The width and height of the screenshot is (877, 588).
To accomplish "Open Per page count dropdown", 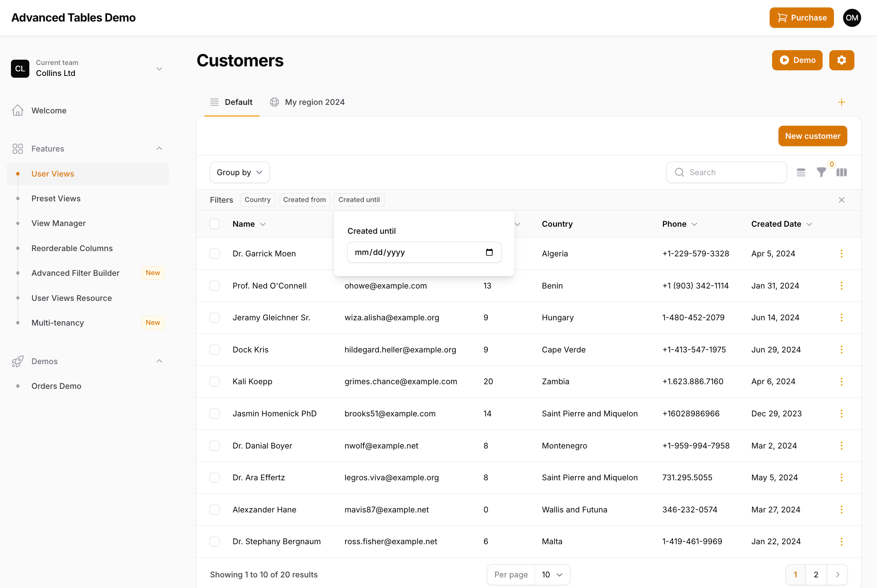I will pos(552,575).
